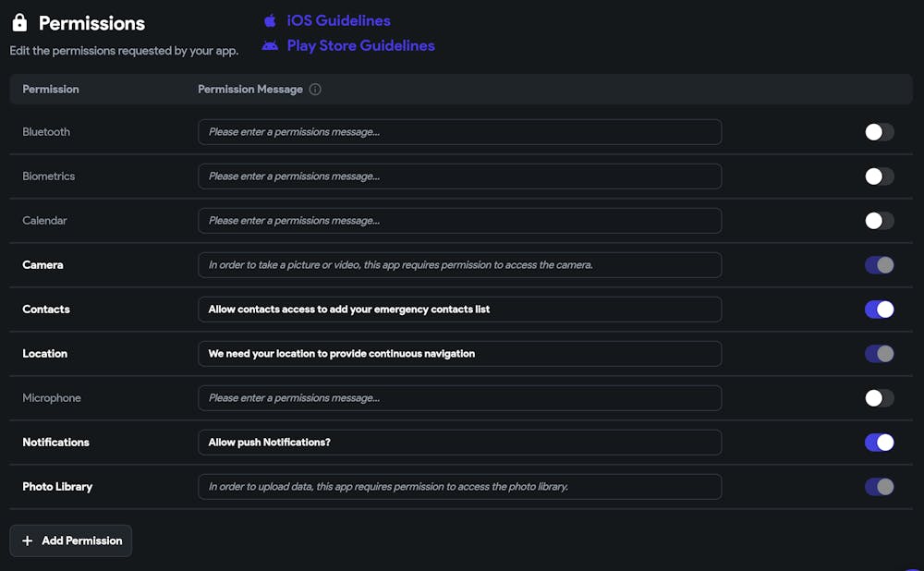Turn off the Notifications permission toggle

879,443
